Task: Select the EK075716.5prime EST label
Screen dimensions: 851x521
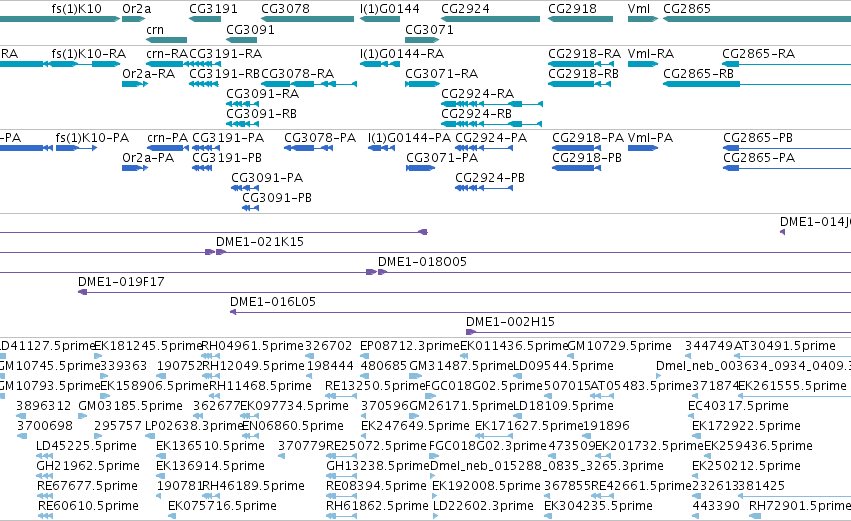Action: 223,506
